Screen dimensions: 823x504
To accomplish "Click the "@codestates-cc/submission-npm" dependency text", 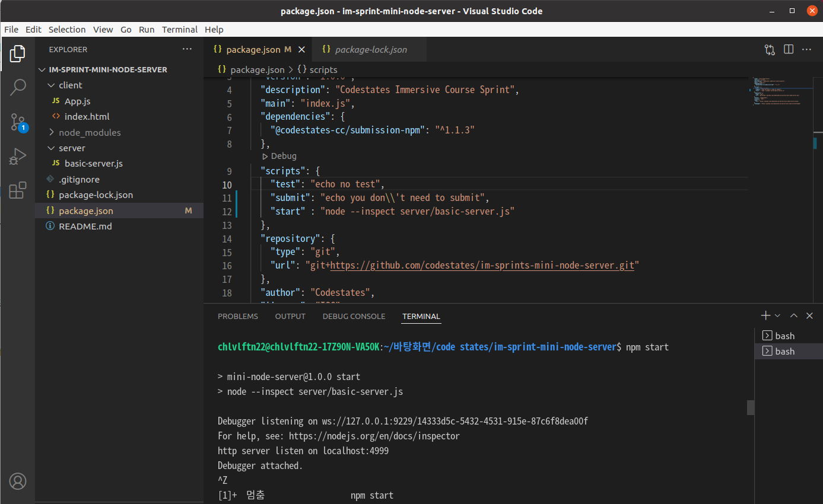I will pos(348,130).
